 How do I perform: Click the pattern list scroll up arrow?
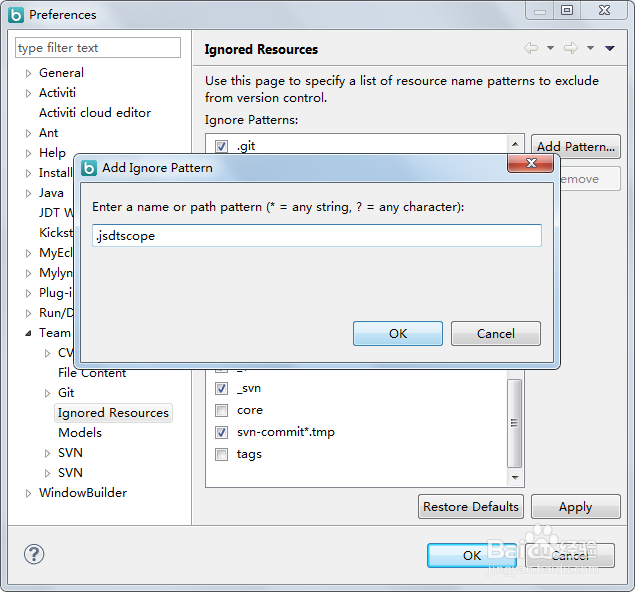pos(515,144)
